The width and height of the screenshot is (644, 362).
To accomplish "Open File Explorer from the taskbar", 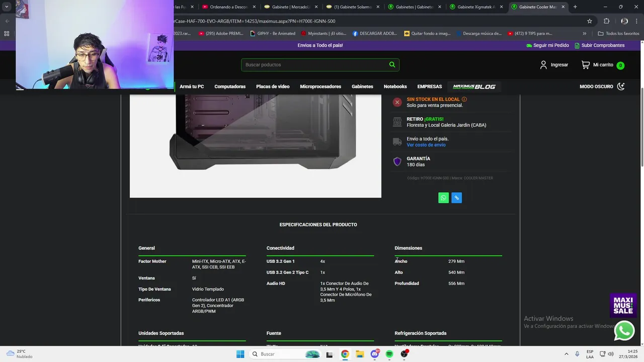I will pos(360,354).
